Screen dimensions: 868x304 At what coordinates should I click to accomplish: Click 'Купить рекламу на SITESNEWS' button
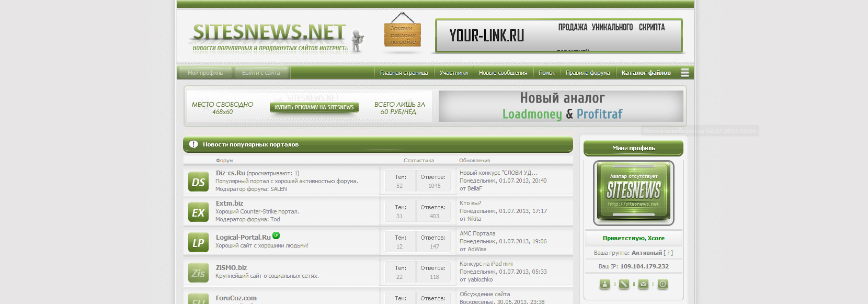coord(314,107)
